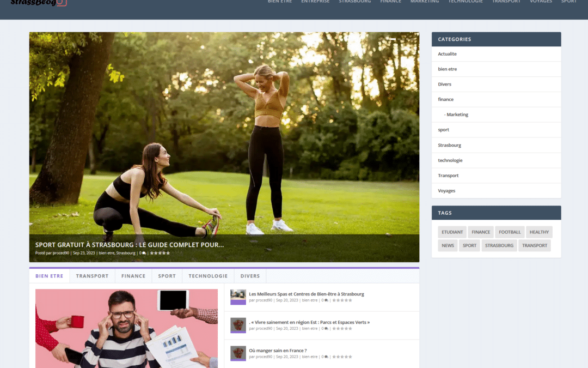Open the article Où manger sain en France
This screenshot has width=588, height=368.
point(277,351)
